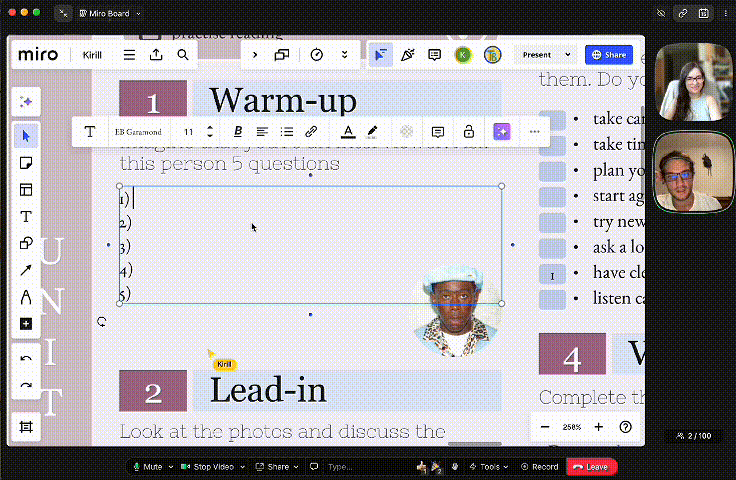Open the green K user avatar

pos(463,55)
